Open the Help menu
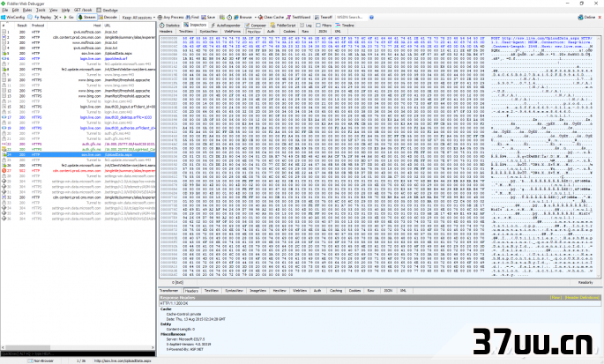Screen dimensions: 604x364 pos(66,10)
